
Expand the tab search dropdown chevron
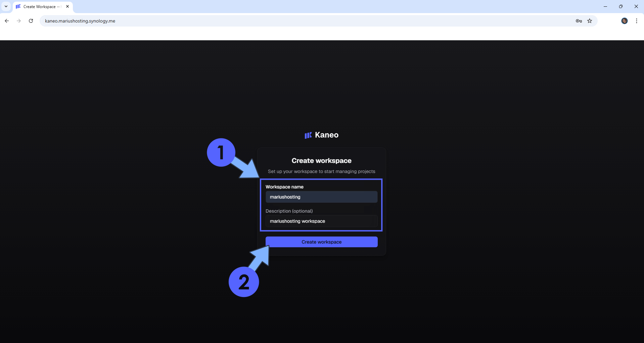click(x=6, y=6)
